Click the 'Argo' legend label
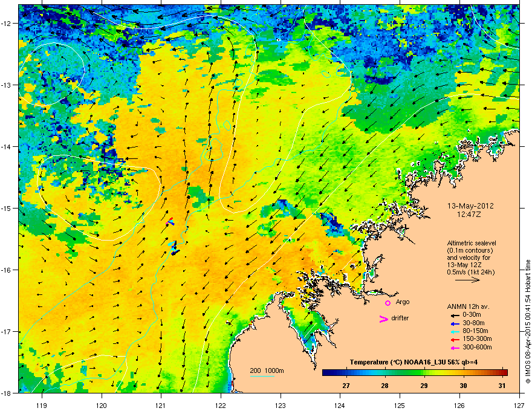The height and width of the screenshot is (411, 532). (x=403, y=302)
